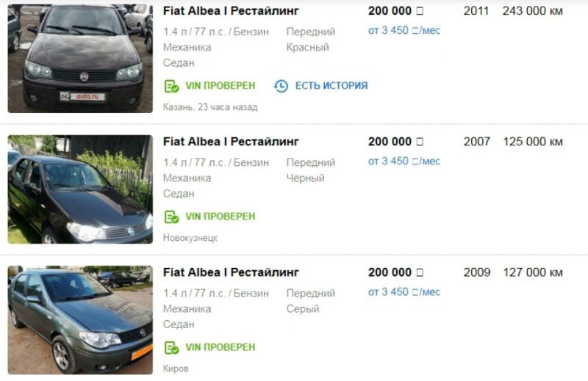Click VIN check icon on Novokuznetsk listing
The width and height of the screenshot is (588, 381).
(171, 217)
